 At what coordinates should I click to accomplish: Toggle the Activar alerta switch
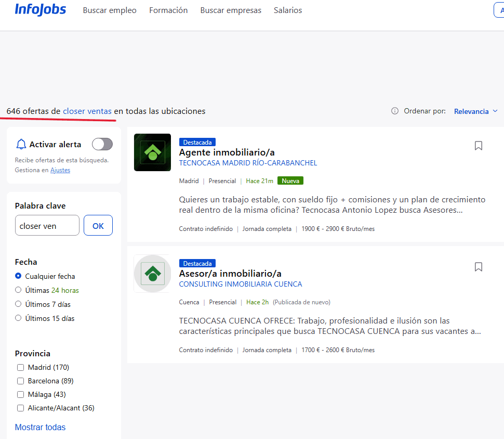click(x=102, y=144)
